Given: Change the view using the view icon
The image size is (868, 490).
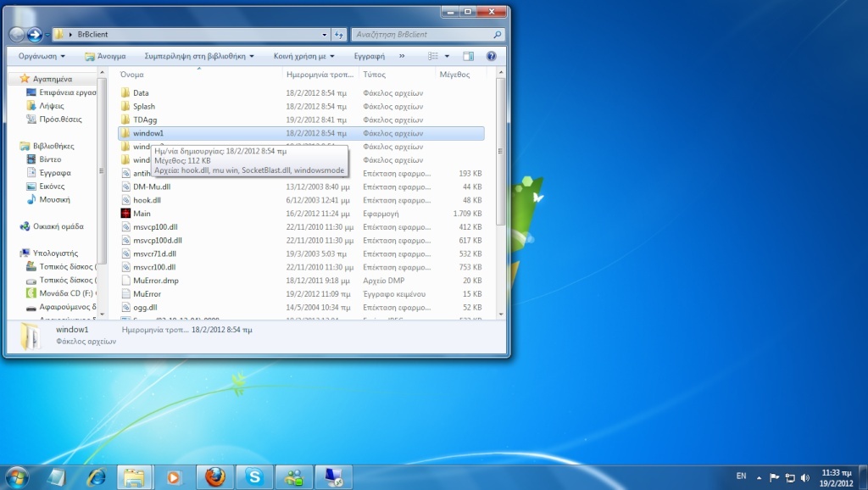Looking at the screenshot, I should click(x=433, y=56).
